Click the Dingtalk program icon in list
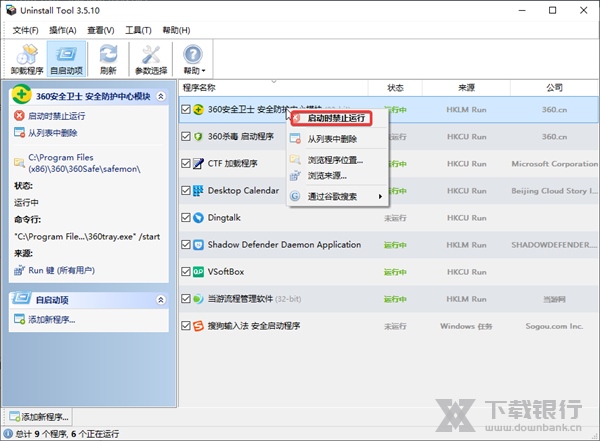Screen dimensions: 600x441 coord(199,217)
